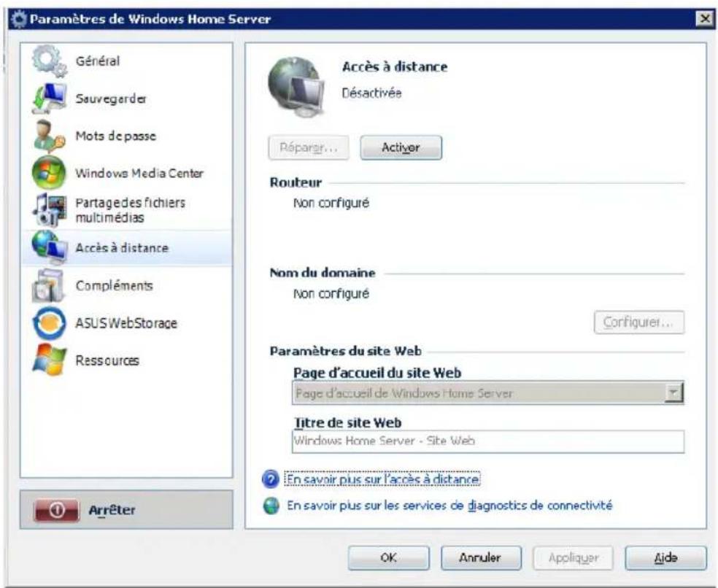Click the Nom du domaine section heading
The image size is (718, 588).
tap(323, 273)
